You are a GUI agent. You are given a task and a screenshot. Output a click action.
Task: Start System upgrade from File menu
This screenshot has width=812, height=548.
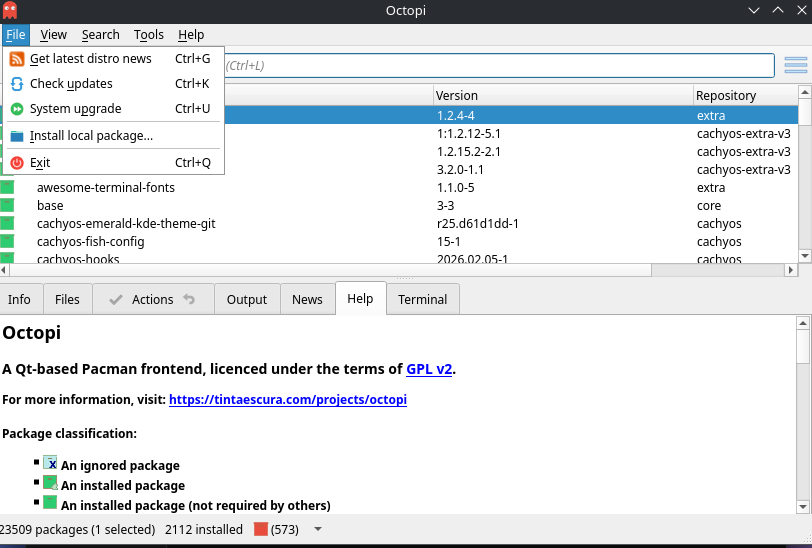pos(113,108)
